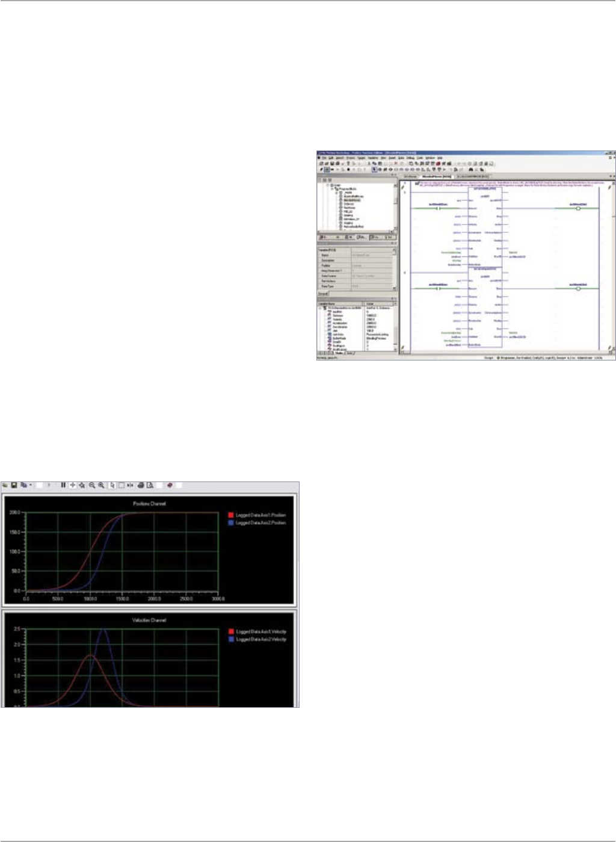Open the Help menu in the IDE window
This screenshot has width=616, height=842.
pos(440,158)
